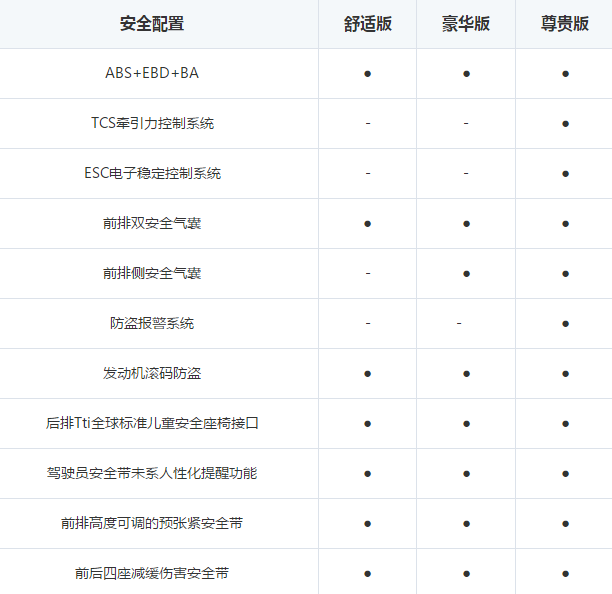Click ESC dash under 豪华版
Screen dimensions: 612x594
tap(466, 173)
